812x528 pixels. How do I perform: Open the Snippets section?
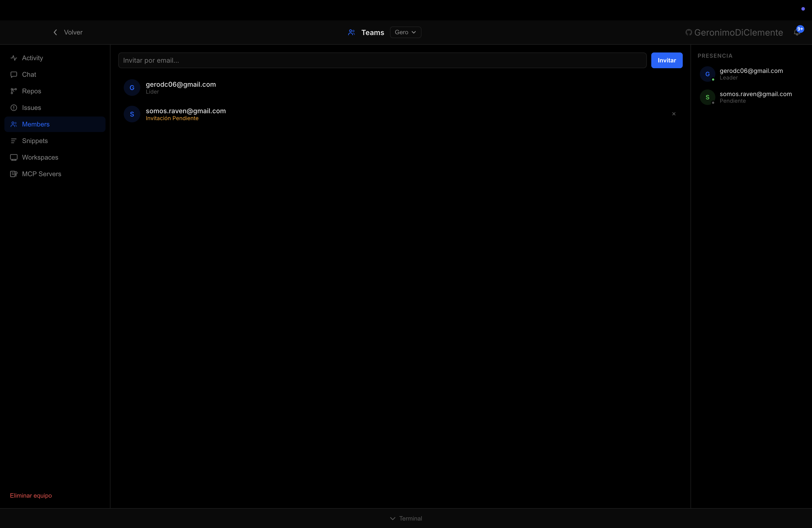35,141
